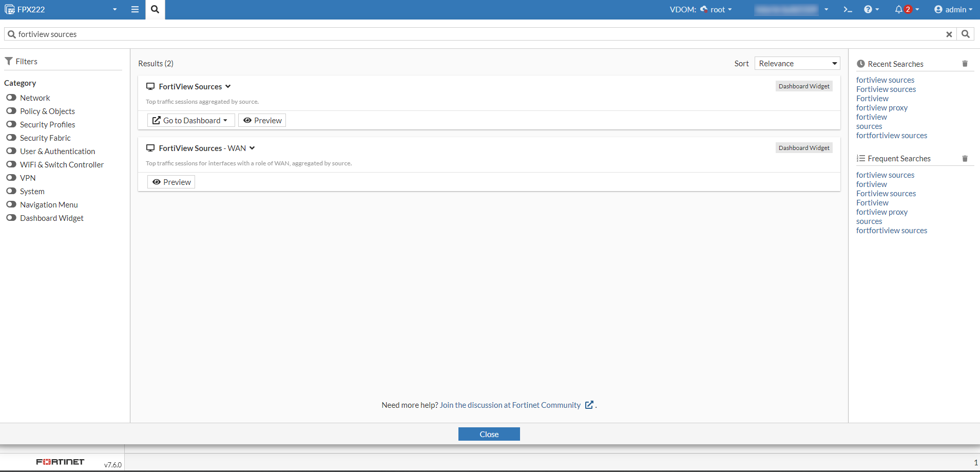Image resolution: width=980 pixels, height=472 pixels.
Task: Toggle the System category filter
Action: click(x=11, y=191)
